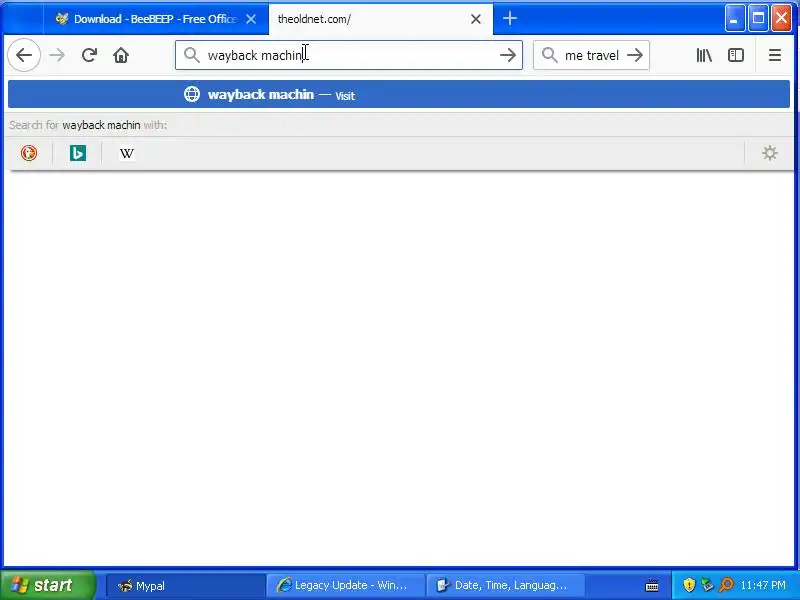Click the clock showing 11:47 PM
800x600 pixels.
pos(763,585)
